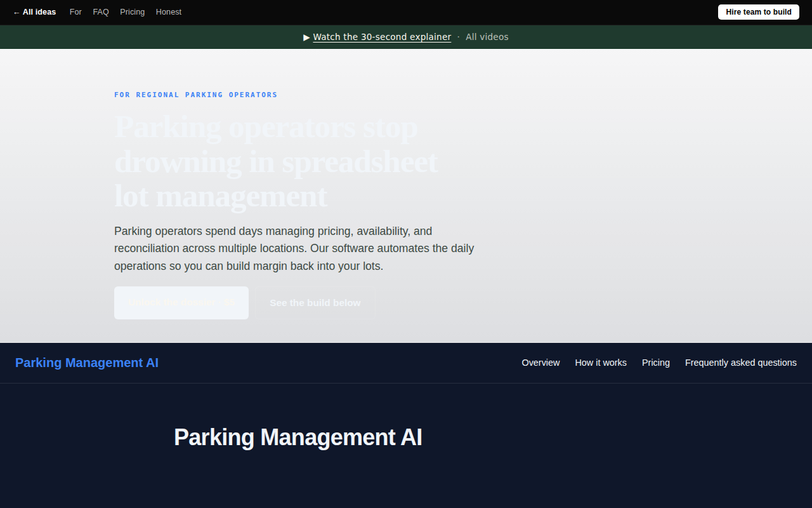Screen dimensions: 812x508
Task: Click the blue Parking Management AI logo
Action: point(87,363)
